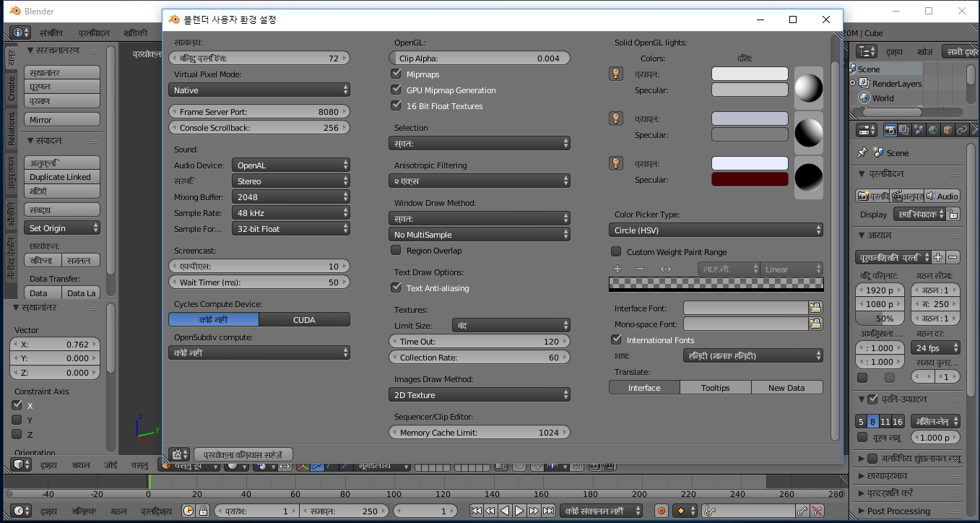Open the Render Layers properties tab
The image size is (980, 523).
click(905, 130)
